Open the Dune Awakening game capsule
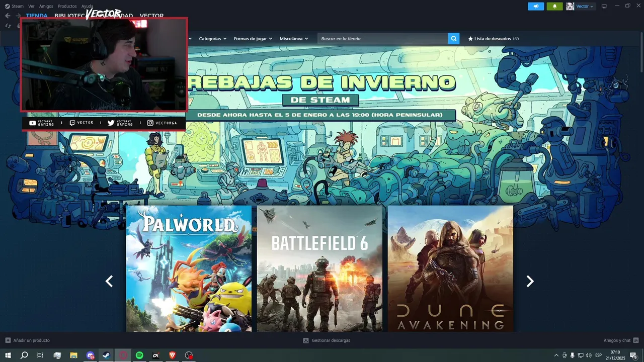The width and height of the screenshot is (644, 362). click(450, 268)
